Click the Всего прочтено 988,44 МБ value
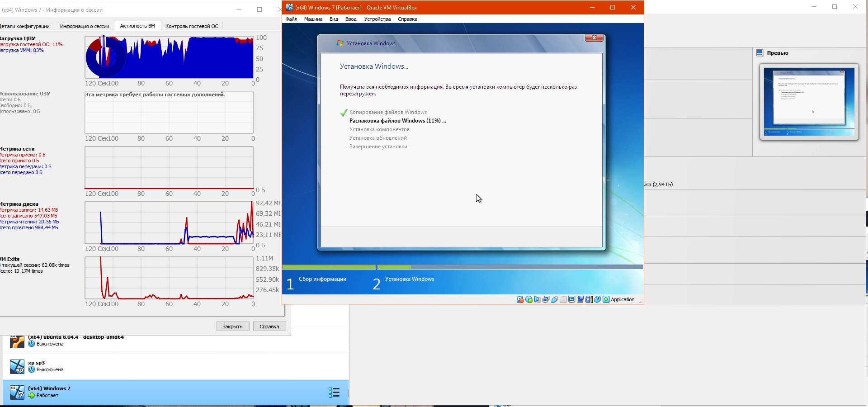 pos(29,227)
